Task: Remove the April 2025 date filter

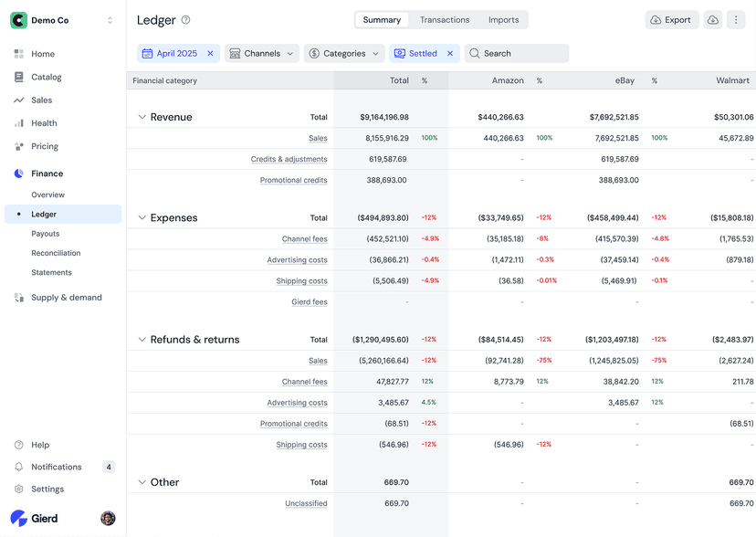Action: click(210, 54)
